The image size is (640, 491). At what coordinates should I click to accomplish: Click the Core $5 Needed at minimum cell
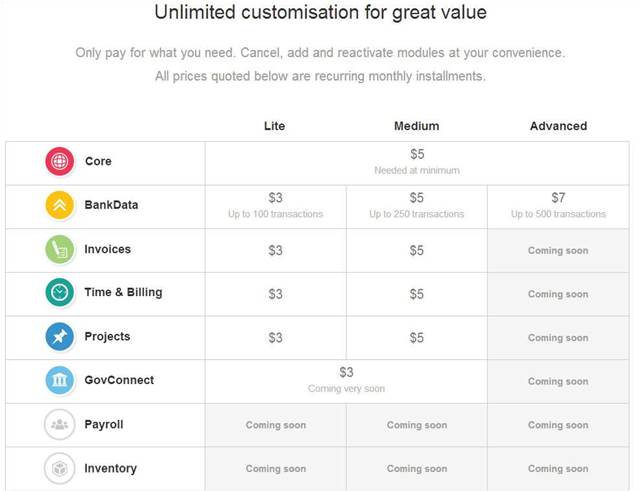tap(417, 163)
